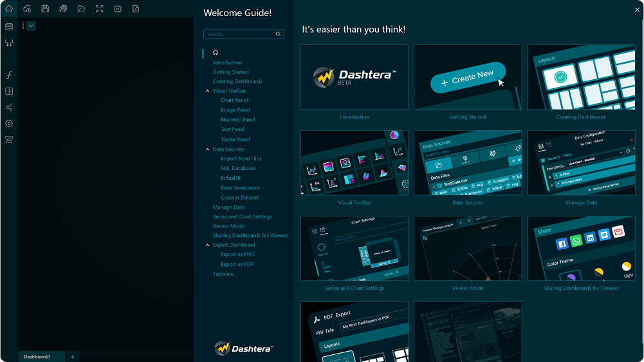Click the panel drag handle dots
This screenshot has width=644, height=362.
[x=23, y=26]
